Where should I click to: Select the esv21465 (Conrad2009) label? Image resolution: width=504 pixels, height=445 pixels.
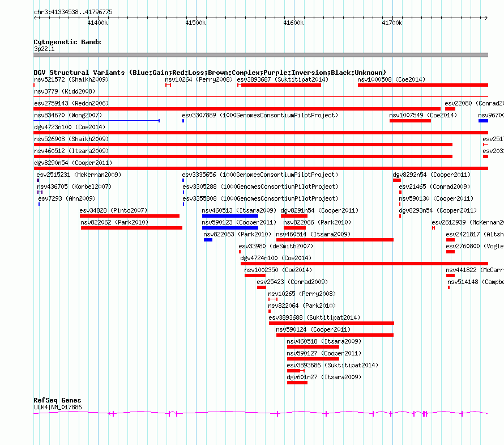434,187
